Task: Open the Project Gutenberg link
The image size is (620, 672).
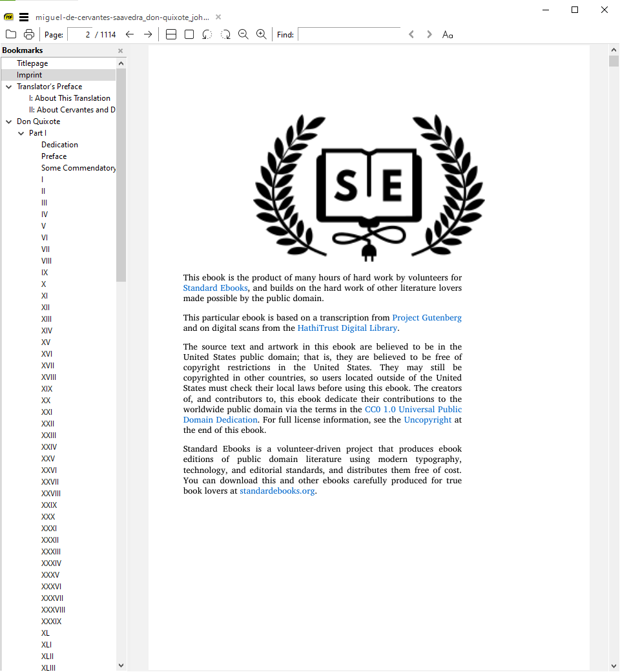Action: 427,317
